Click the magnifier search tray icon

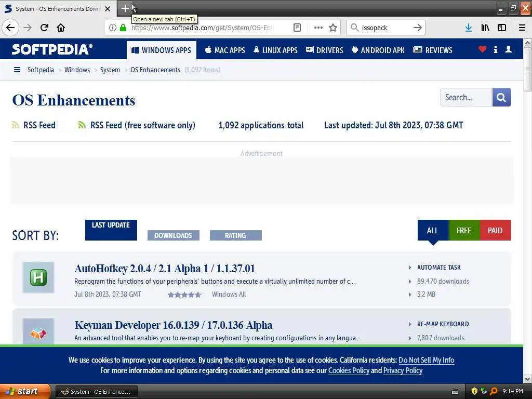coord(494,391)
